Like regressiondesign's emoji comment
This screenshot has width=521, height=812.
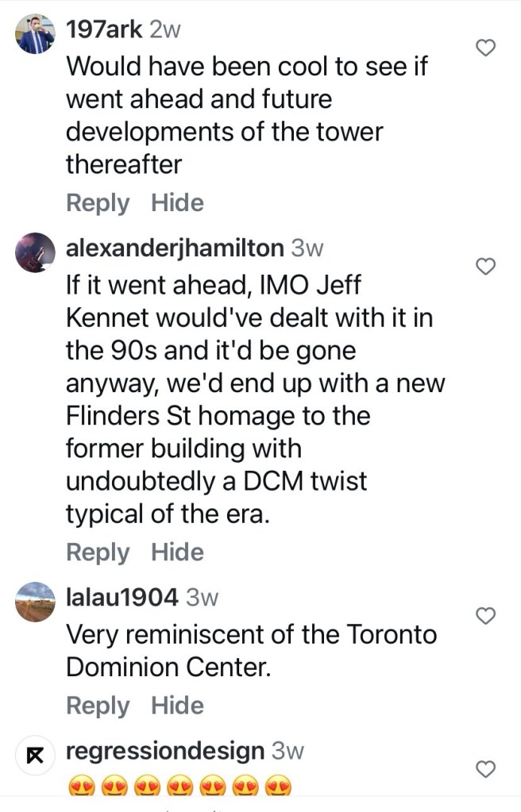(485, 768)
